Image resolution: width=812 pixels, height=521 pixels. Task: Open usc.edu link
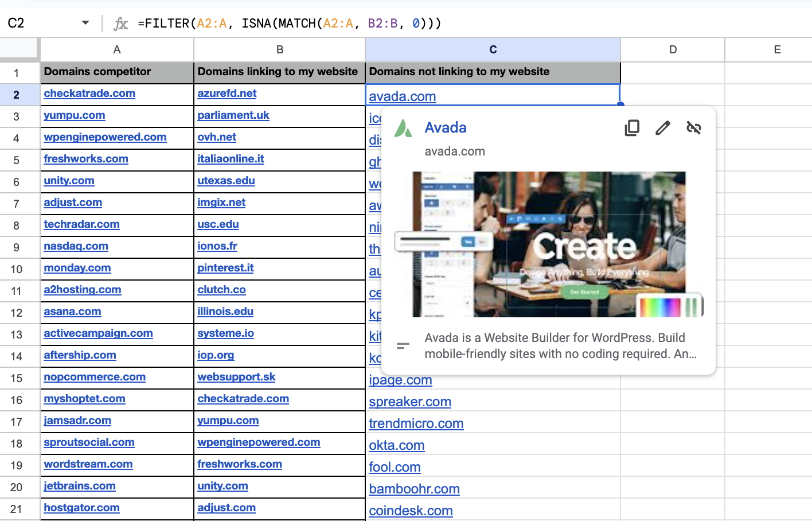[218, 224]
